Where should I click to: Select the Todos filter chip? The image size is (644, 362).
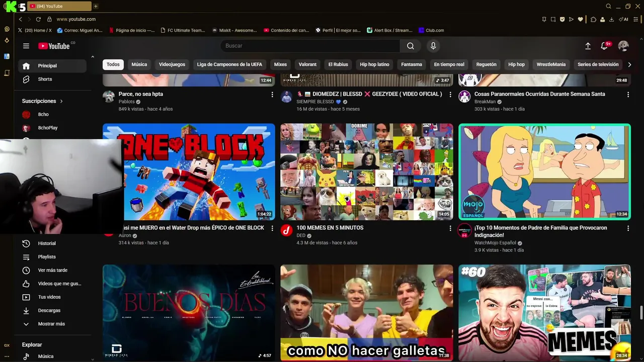(113, 64)
